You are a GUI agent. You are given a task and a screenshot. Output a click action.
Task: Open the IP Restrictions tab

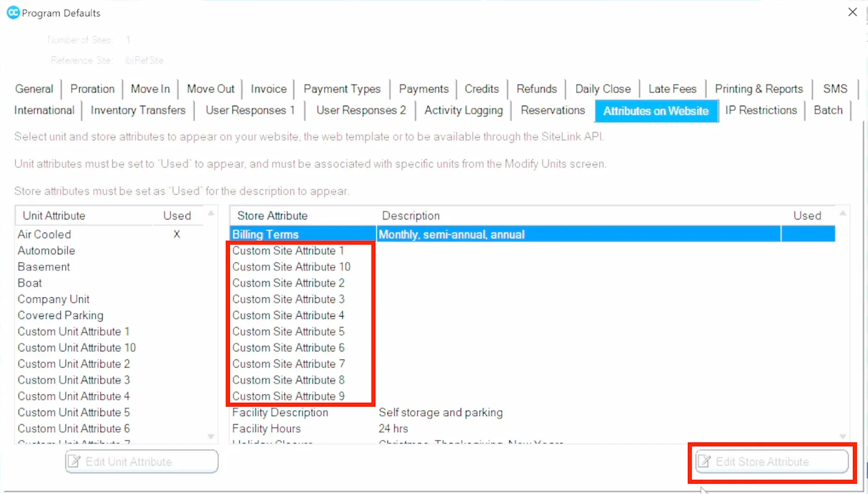tap(761, 110)
